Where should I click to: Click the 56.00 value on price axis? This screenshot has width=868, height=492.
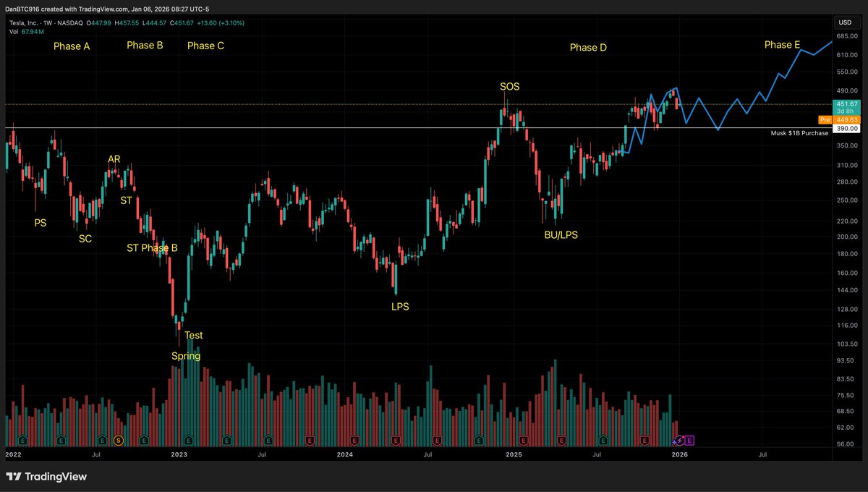coord(846,444)
